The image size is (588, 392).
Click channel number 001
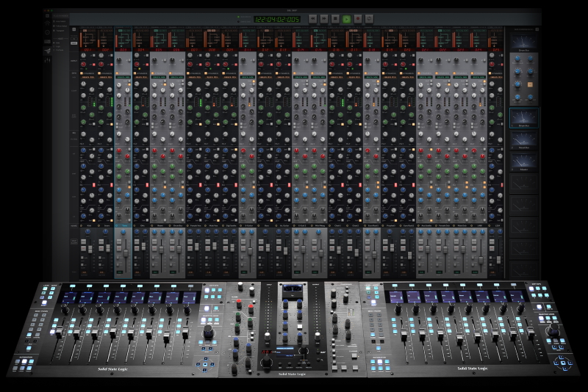(x=88, y=49)
